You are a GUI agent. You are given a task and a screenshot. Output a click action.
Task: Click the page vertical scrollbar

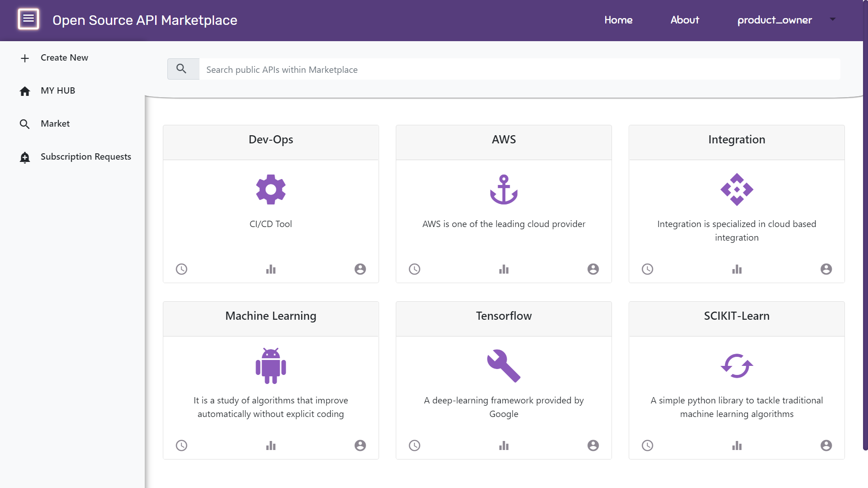click(x=865, y=226)
